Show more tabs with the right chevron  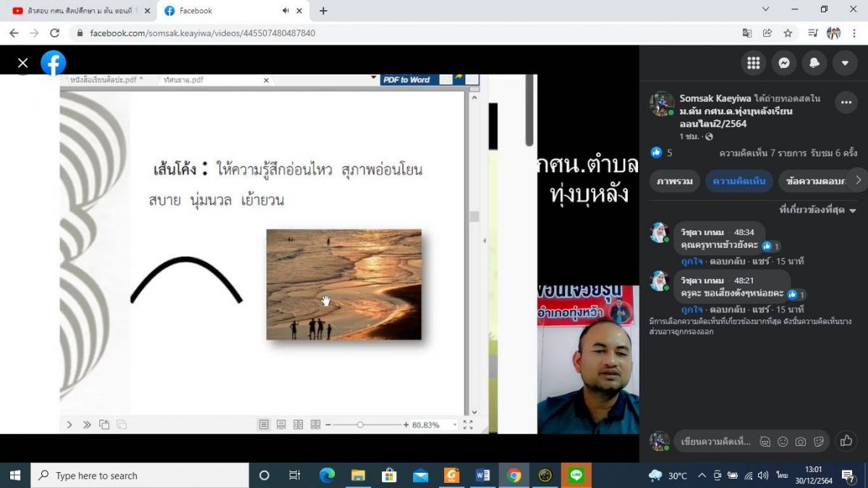coord(858,180)
